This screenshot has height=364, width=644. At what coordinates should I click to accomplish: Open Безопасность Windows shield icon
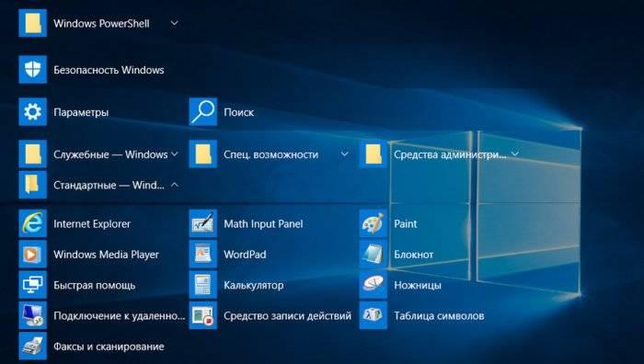coord(33,70)
